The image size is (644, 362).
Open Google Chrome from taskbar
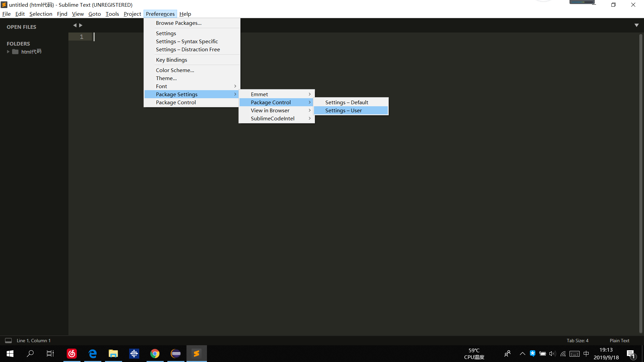point(155,354)
